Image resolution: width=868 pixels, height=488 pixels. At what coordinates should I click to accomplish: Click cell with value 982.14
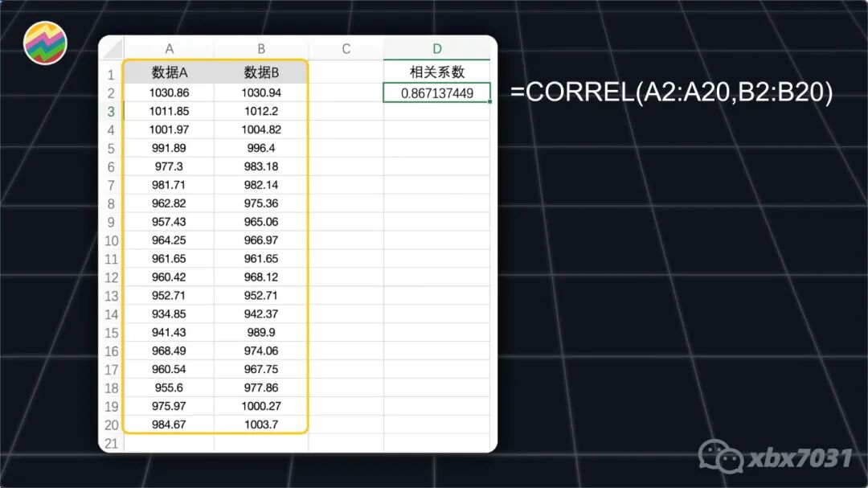click(x=261, y=185)
